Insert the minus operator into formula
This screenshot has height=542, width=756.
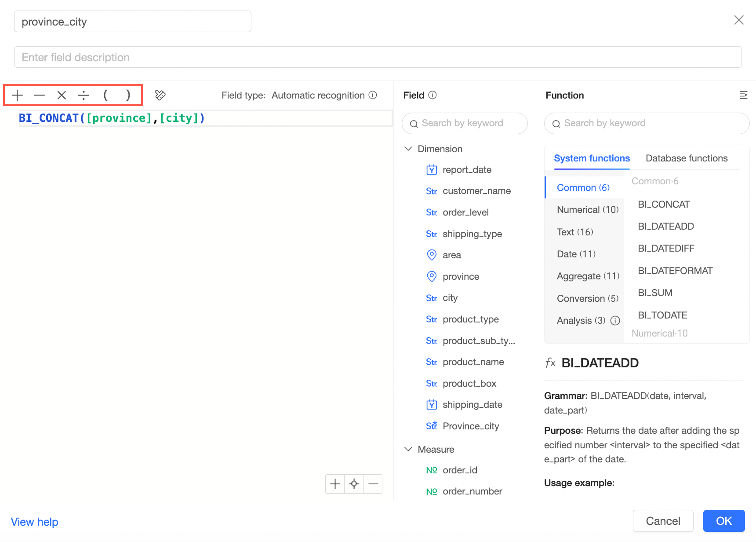(x=40, y=95)
